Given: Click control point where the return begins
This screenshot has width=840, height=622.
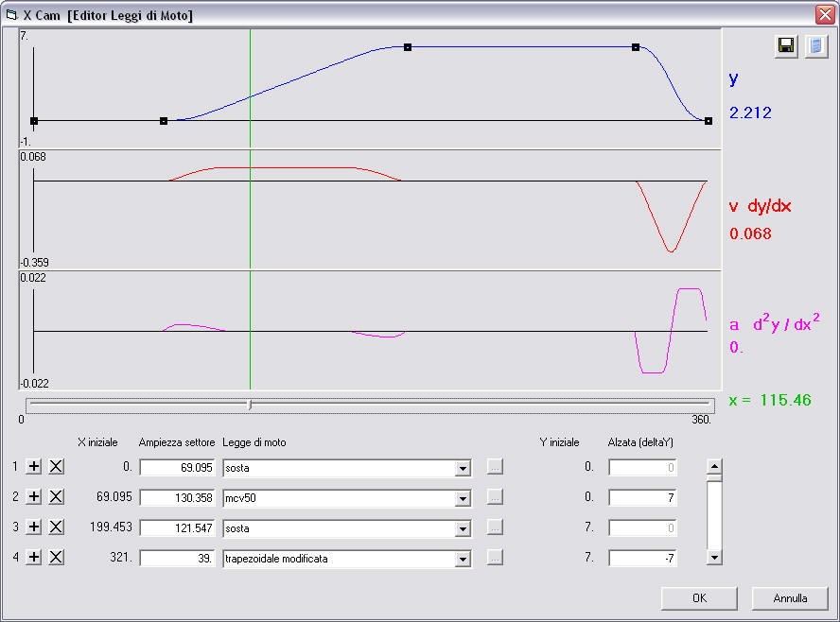Looking at the screenshot, I should (636, 47).
